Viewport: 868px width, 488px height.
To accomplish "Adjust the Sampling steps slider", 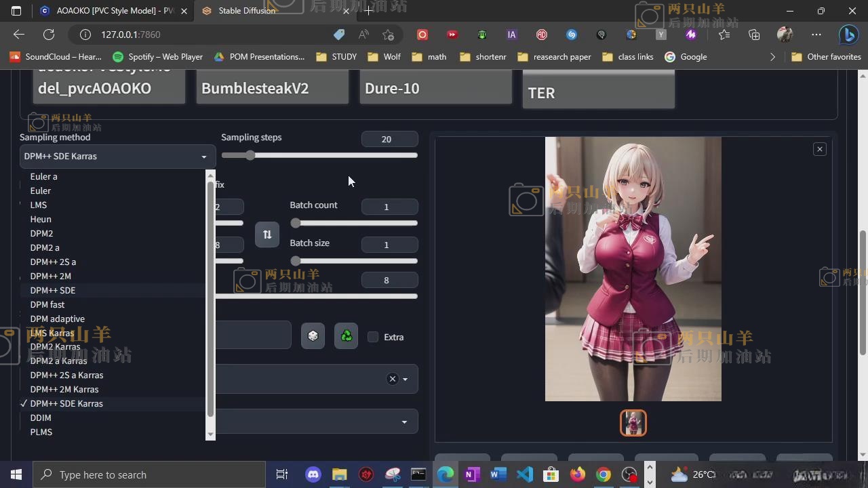I will pyautogui.click(x=250, y=156).
